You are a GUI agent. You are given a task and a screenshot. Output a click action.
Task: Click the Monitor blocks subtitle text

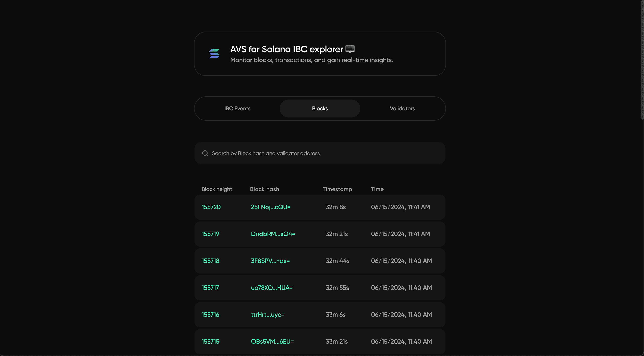[311, 60]
